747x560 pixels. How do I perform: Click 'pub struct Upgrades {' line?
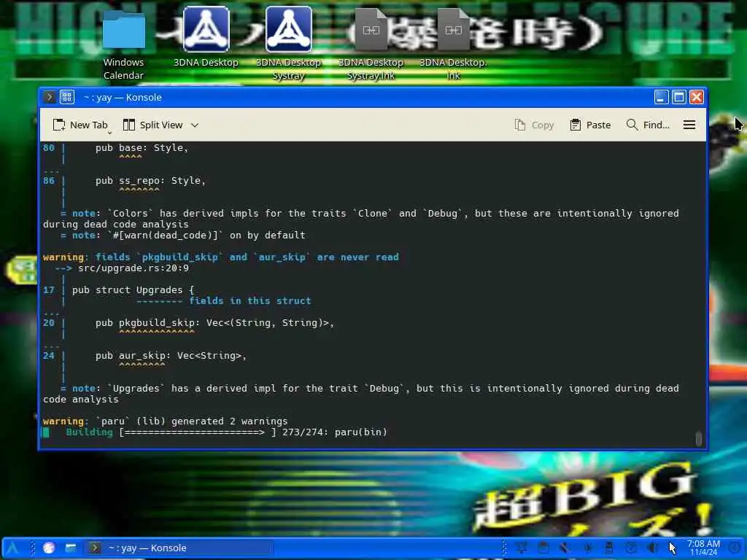coord(133,290)
